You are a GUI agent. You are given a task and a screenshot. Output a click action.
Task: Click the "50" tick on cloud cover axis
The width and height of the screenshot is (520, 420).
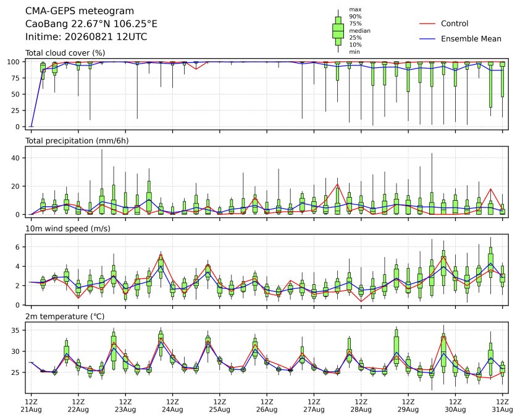16,94
